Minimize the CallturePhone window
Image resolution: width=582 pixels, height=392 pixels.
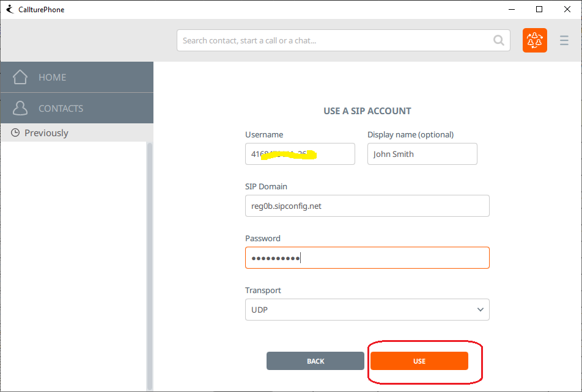pos(511,9)
